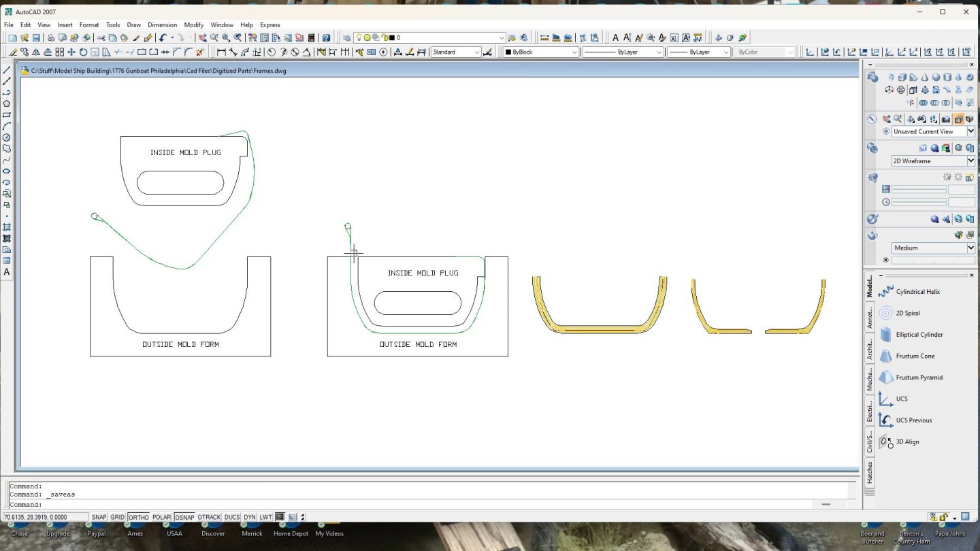Toggle DUCS in status bar
980x551 pixels.
[x=232, y=517]
